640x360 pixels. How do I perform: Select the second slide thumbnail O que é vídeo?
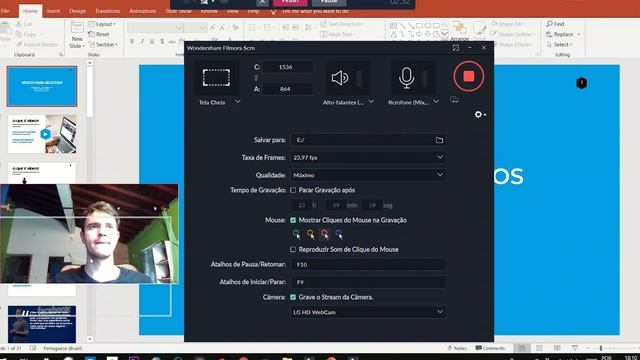coord(42,134)
